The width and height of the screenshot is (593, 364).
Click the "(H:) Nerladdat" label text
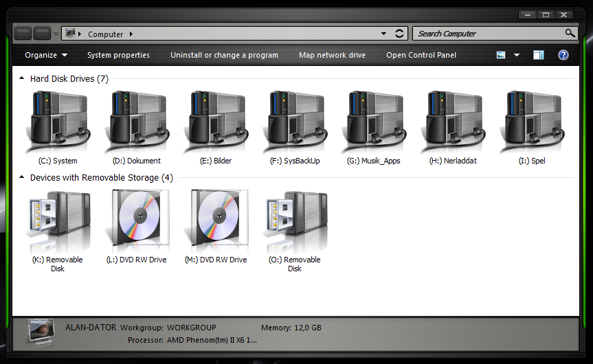[x=453, y=161]
